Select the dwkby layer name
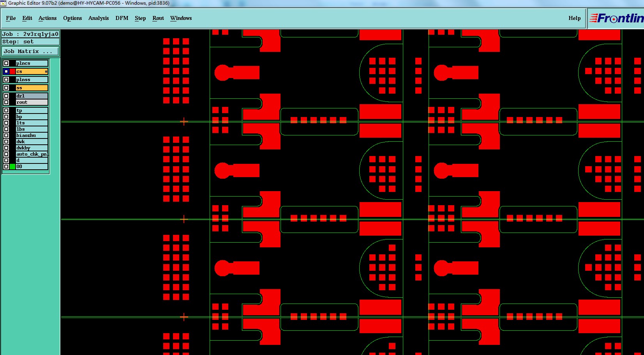The image size is (644, 355). pyautogui.click(x=32, y=148)
